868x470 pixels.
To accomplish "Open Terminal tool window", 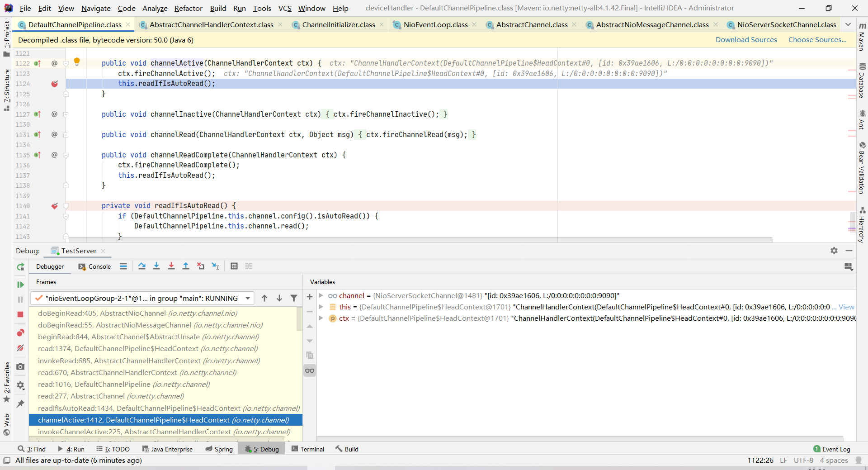I will coord(307,449).
